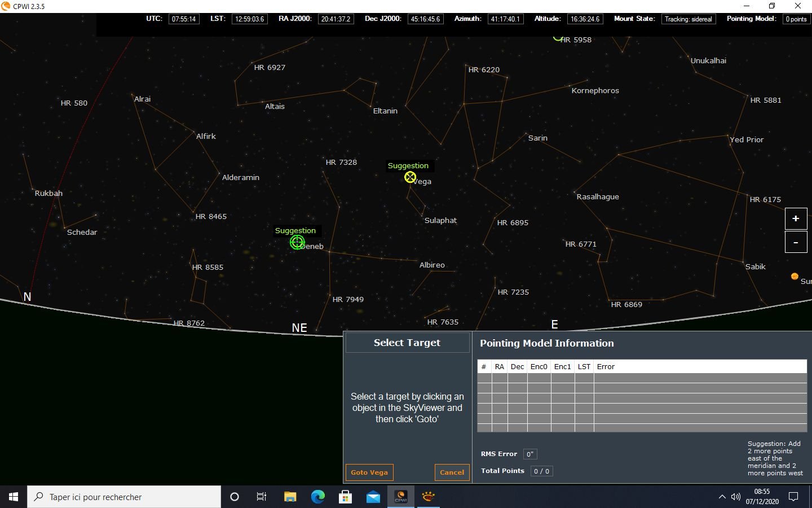Select star Sarin in sky view

[537, 138]
